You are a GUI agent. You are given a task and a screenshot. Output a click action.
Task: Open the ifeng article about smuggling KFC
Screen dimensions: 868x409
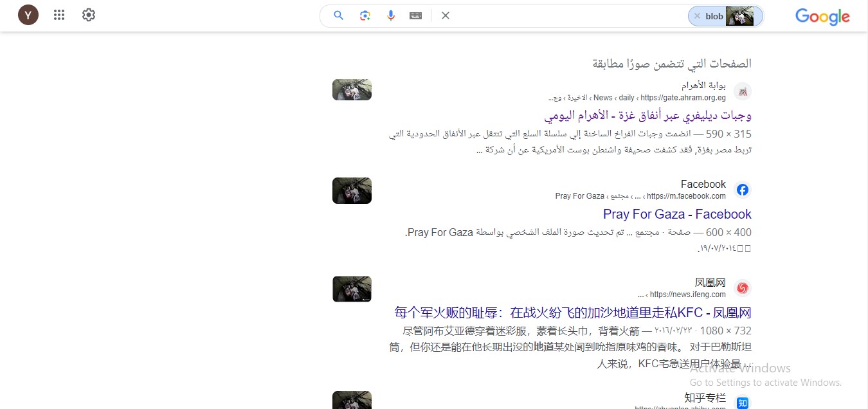pos(573,313)
